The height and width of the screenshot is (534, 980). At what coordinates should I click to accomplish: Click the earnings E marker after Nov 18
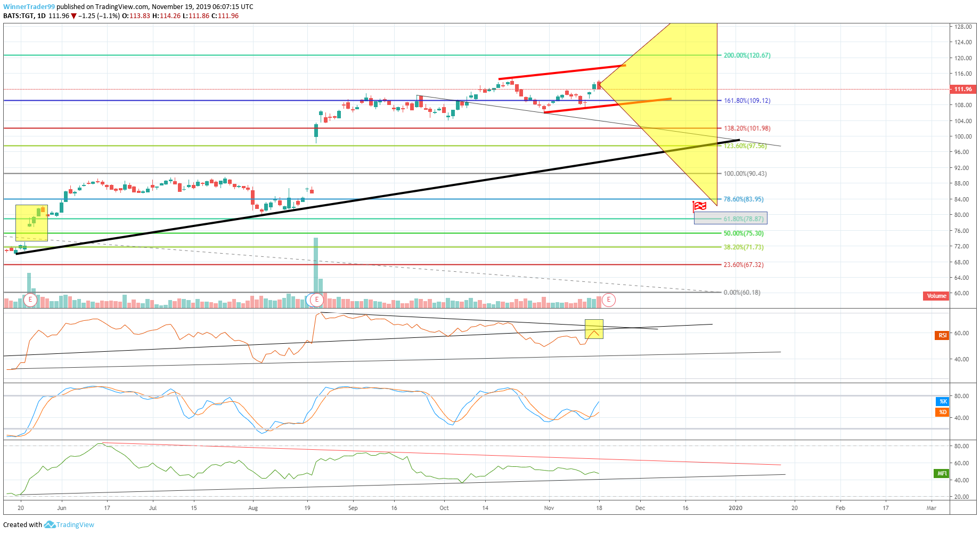(609, 300)
